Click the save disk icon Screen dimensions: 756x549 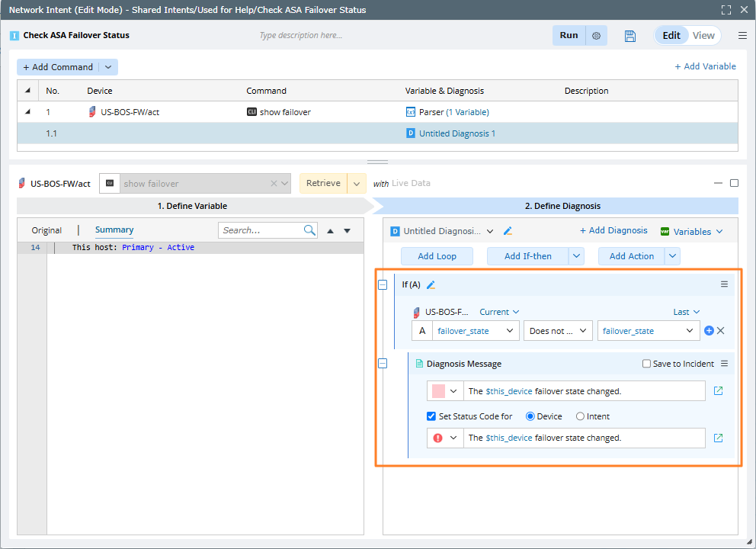[629, 36]
